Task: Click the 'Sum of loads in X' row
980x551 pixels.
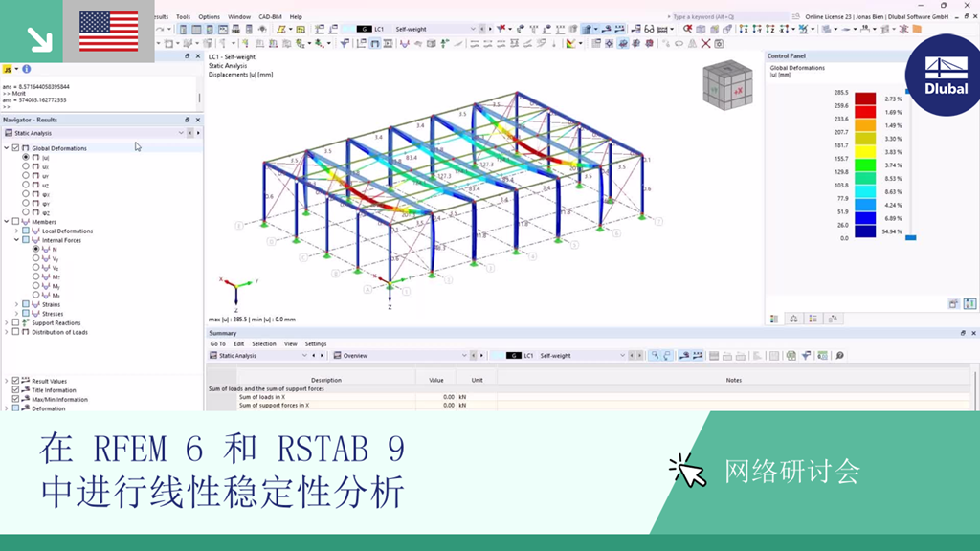Action: (589, 397)
